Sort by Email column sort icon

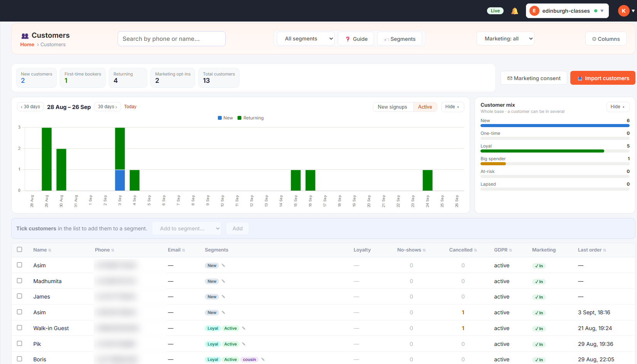pos(184,250)
